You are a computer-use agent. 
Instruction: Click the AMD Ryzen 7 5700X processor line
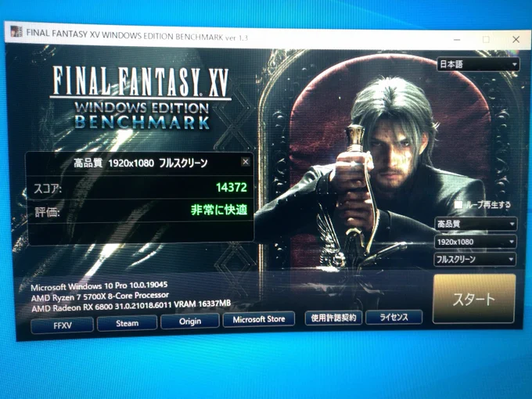pos(100,297)
